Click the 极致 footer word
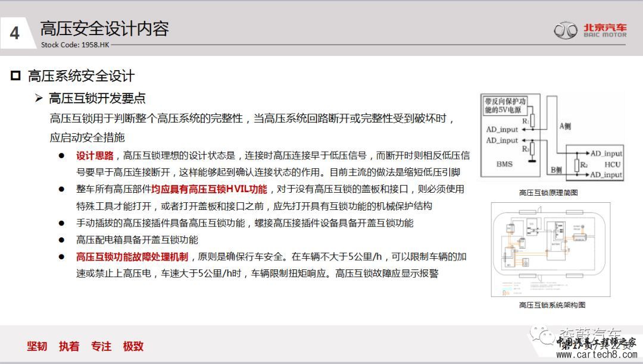 pos(133,346)
